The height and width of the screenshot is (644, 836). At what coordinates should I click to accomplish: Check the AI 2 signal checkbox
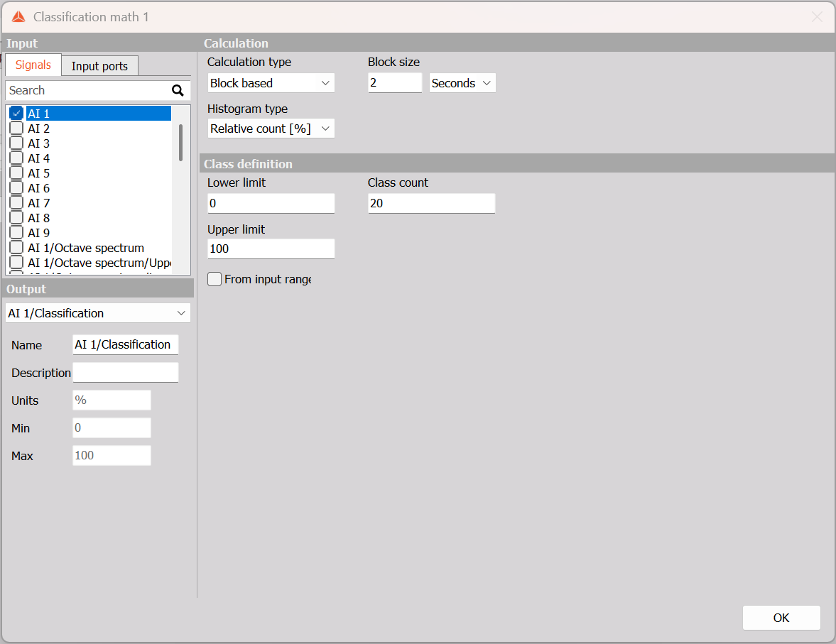(x=16, y=128)
